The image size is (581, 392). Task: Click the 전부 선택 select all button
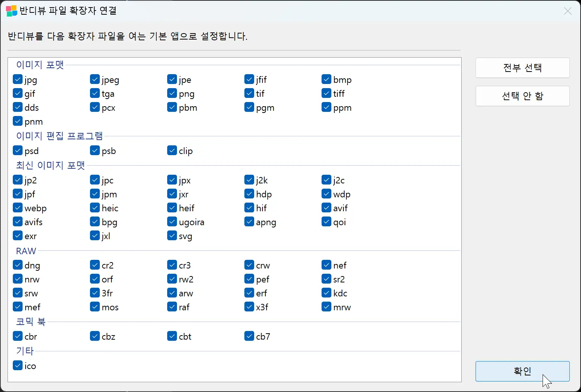point(523,68)
